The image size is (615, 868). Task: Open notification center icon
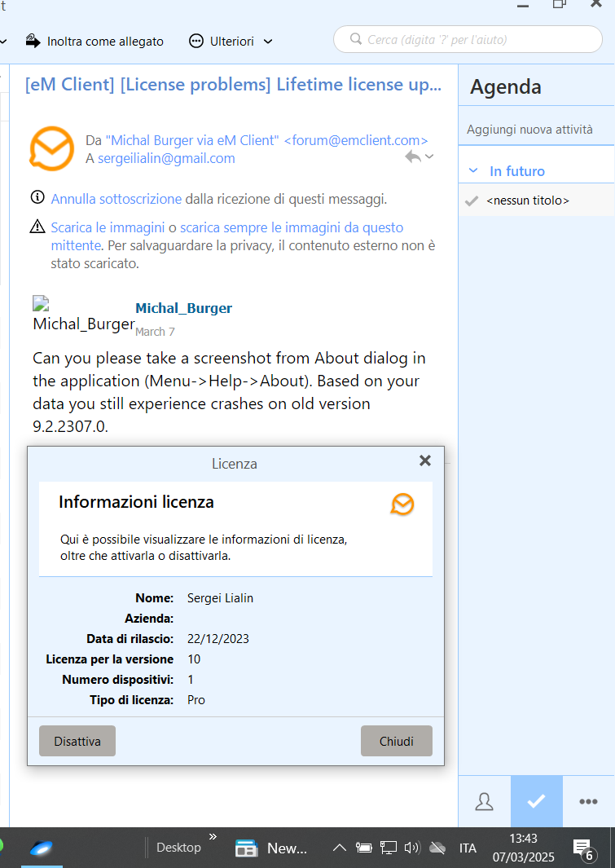pyautogui.click(x=584, y=848)
